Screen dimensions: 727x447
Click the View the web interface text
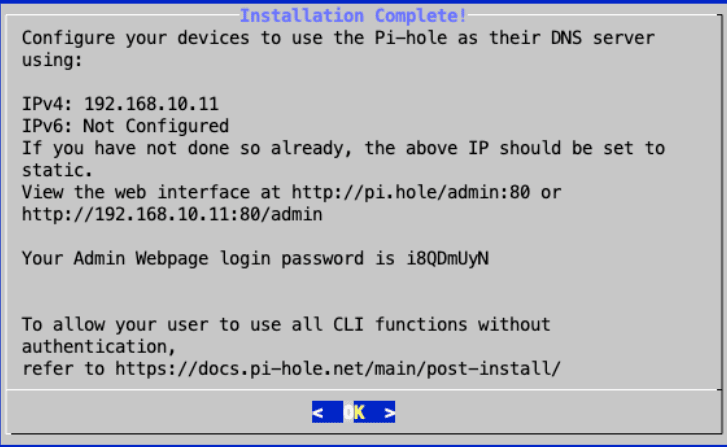pyautogui.click(x=151, y=192)
